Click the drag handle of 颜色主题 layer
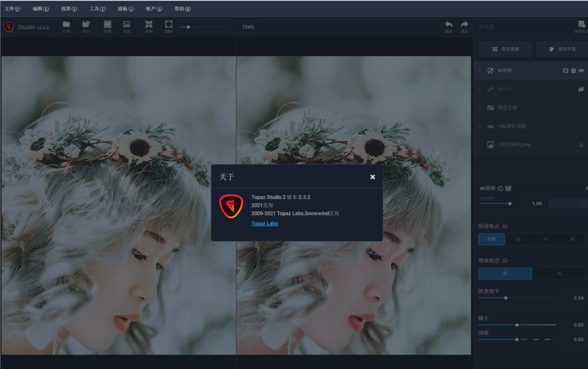This screenshot has height=369, width=588. (480, 108)
